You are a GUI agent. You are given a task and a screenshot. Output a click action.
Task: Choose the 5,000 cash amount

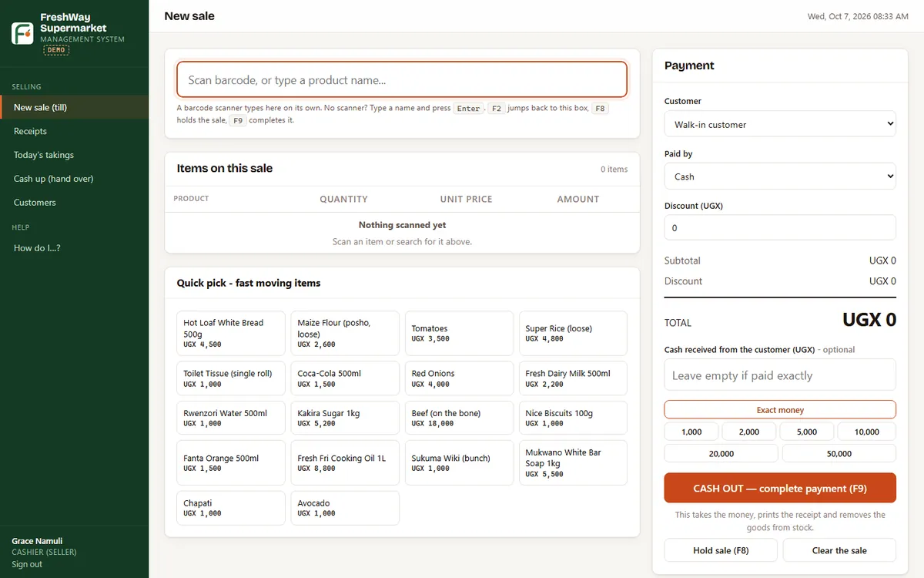(x=807, y=432)
